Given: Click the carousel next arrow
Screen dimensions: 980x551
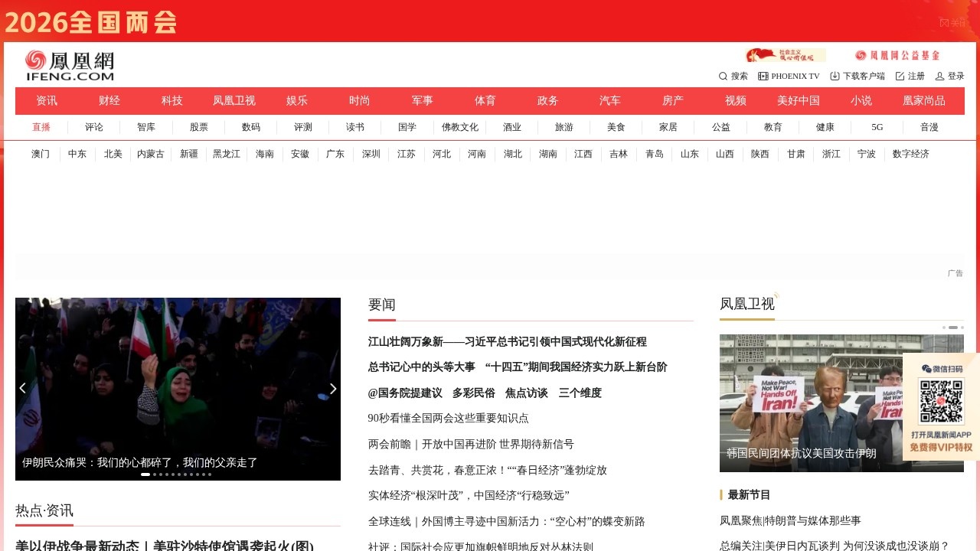Looking at the screenshot, I should point(332,388).
